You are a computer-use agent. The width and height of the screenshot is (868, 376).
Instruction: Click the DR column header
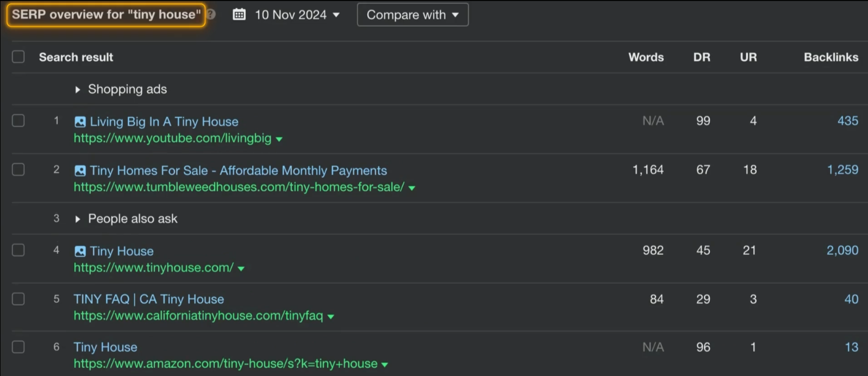click(x=702, y=57)
